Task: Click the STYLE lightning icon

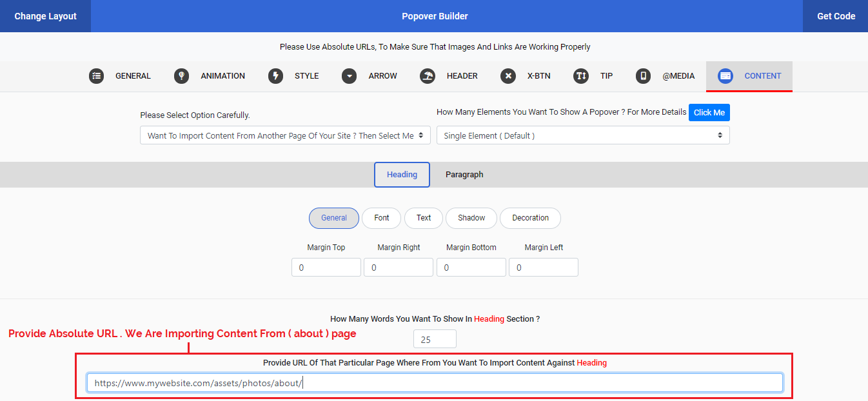Action: click(275, 75)
